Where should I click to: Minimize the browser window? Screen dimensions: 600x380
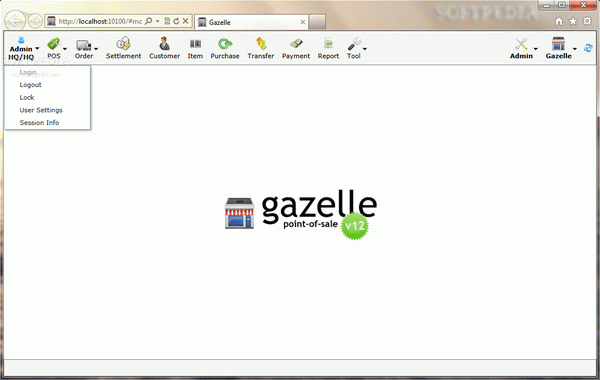tap(546, 5)
